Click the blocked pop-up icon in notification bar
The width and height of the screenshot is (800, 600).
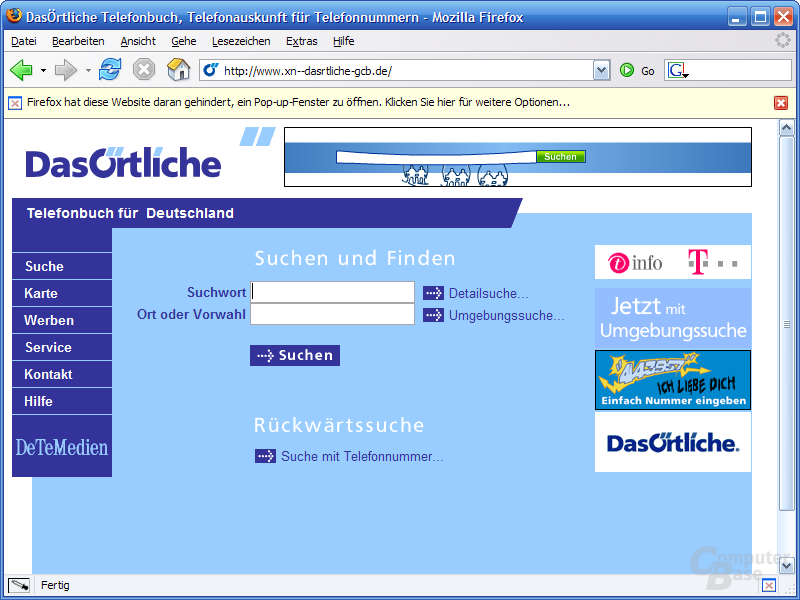pyautogui.click(x=15, y=103)
